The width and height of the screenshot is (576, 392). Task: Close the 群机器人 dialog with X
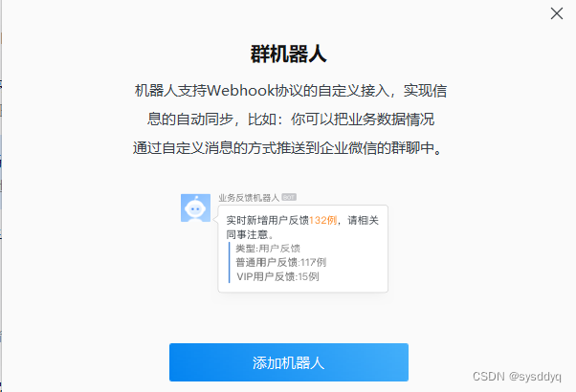pos(557,13)
